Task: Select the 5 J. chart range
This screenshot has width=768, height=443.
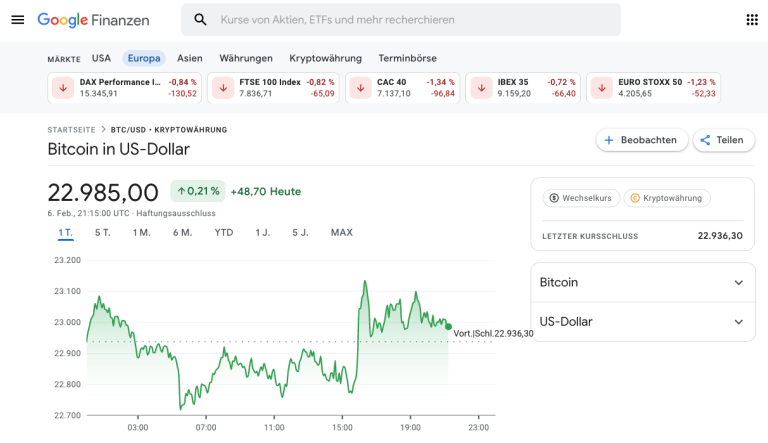Action: [301, 233]
